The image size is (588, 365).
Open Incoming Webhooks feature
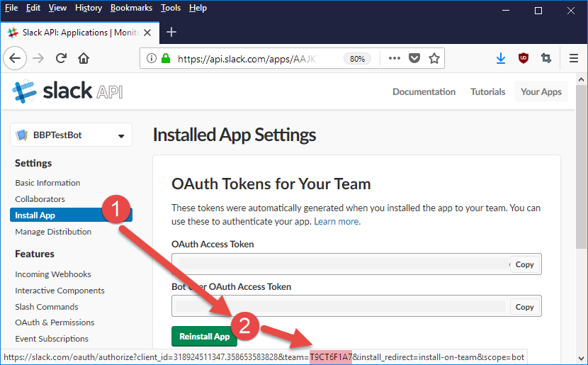point(53,274)
